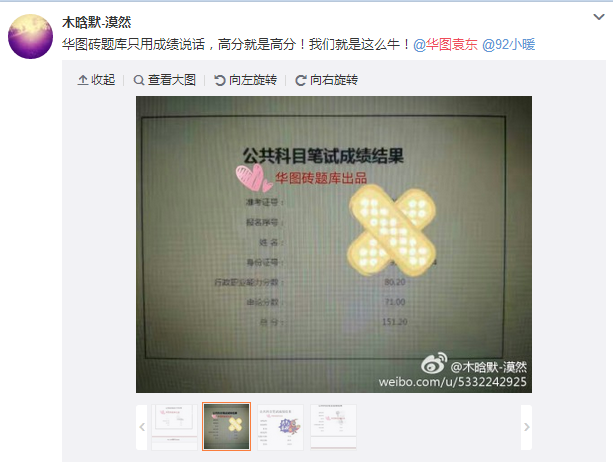The height and width of the screenshot is (462, 613).
Task: Open the @华图袁东 mention link
Action: pos(445,45)
